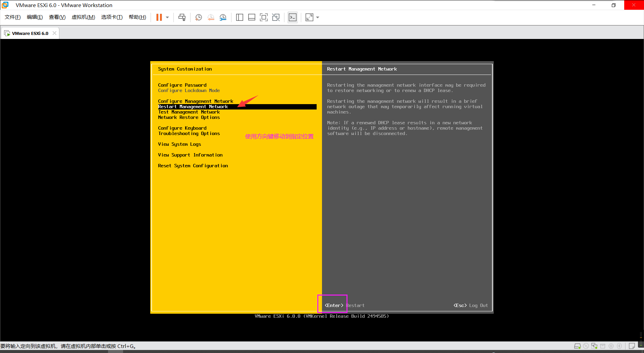Open the 虚拟机(M) menu
This screenshot has width=644, height=353.
(x=84, y=17)
